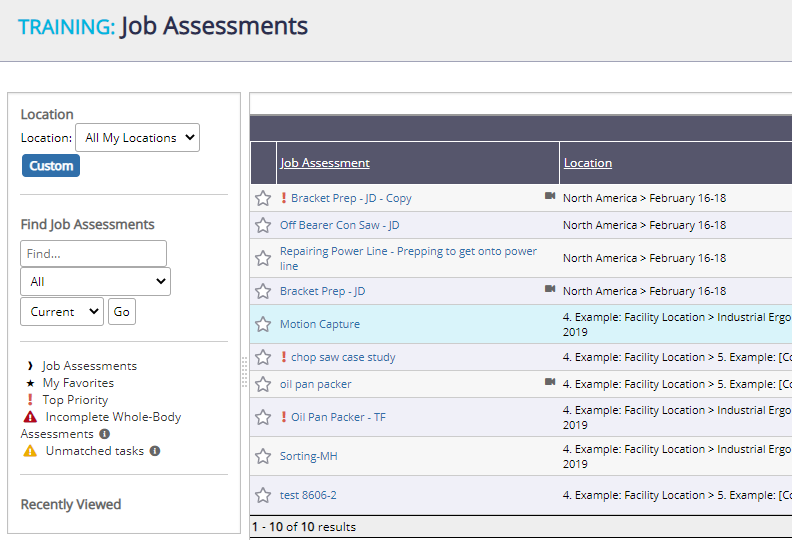792x540 pixels.
Task: Click info icon next to Unmatched tasks
Action: pyautogui.click(x=155, y=451)
